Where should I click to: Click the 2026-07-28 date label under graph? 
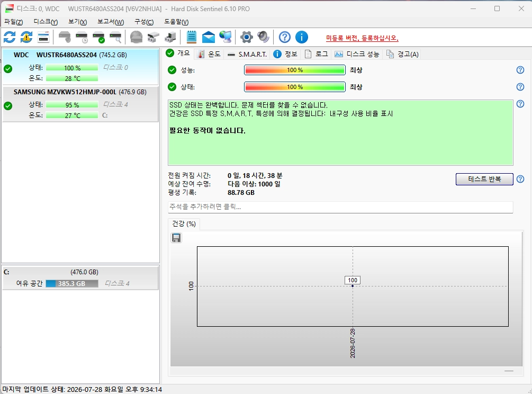coord(353,343)
